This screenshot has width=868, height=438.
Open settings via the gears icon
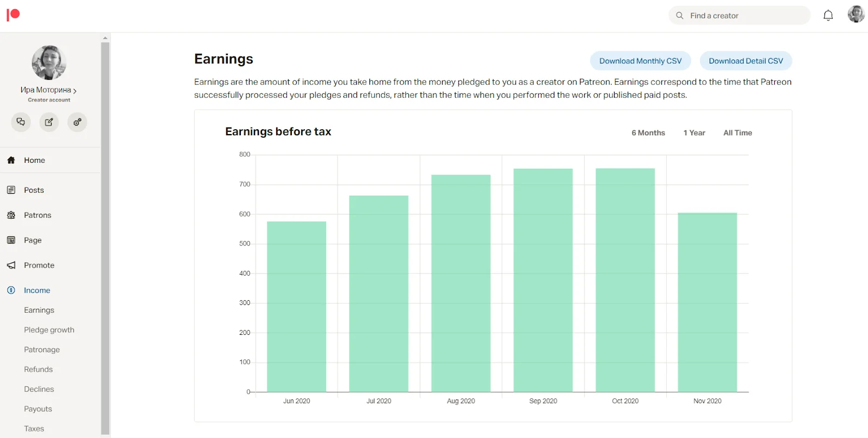(78, 122)
